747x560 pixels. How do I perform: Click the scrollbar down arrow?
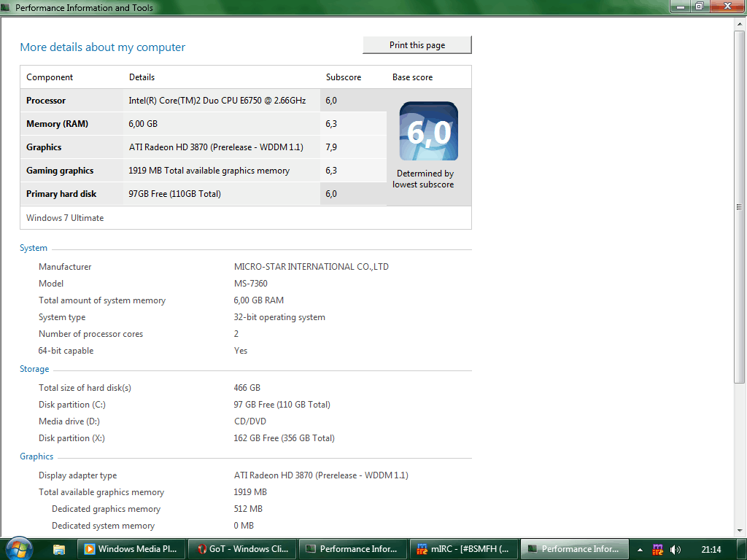(x=740, y=530)
